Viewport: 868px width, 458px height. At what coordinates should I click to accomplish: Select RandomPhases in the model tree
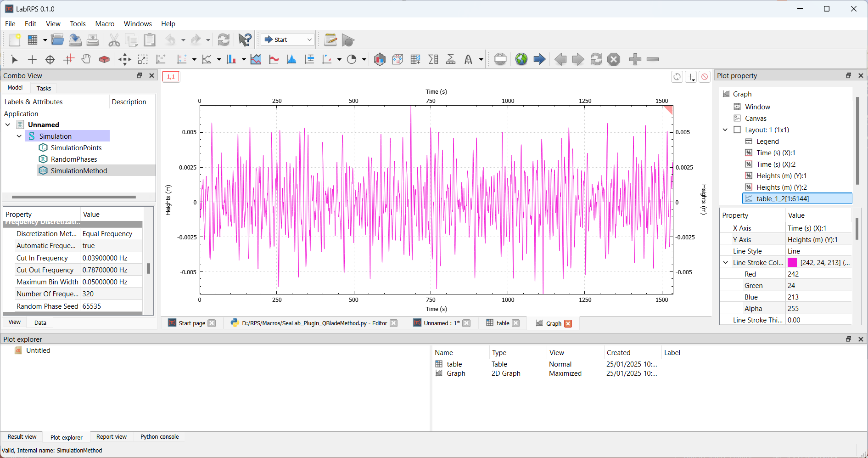(74, 159)
